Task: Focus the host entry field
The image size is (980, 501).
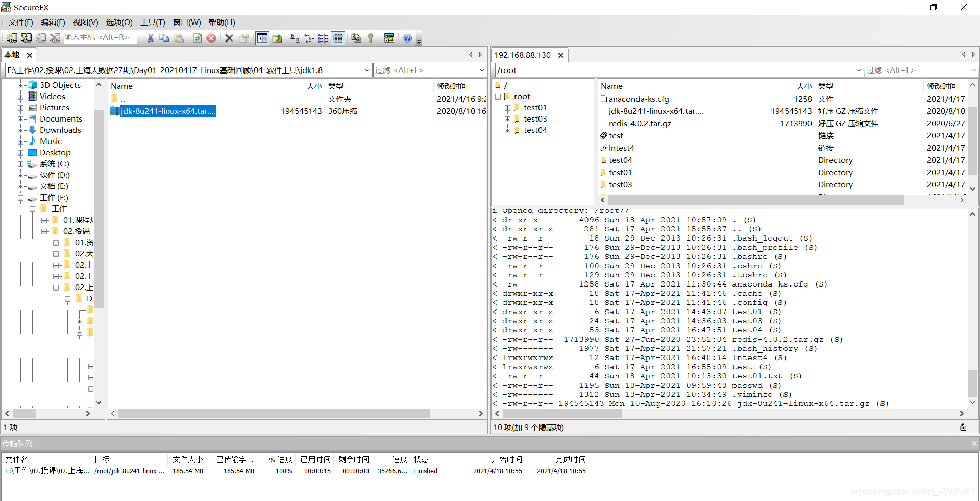Action: point(100,37)
